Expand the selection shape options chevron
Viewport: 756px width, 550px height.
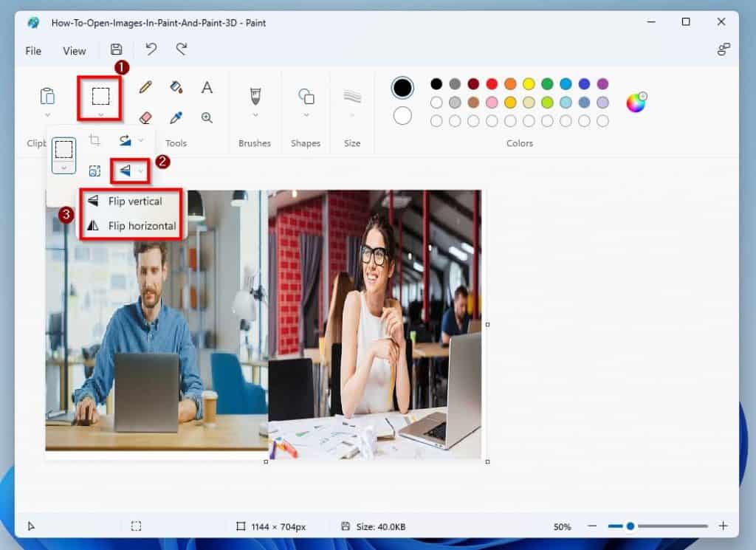click(x=63, y=168)
